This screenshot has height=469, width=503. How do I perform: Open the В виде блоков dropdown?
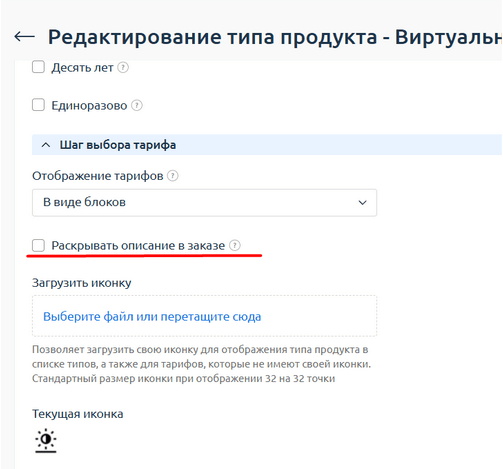[x=204, y=203]
